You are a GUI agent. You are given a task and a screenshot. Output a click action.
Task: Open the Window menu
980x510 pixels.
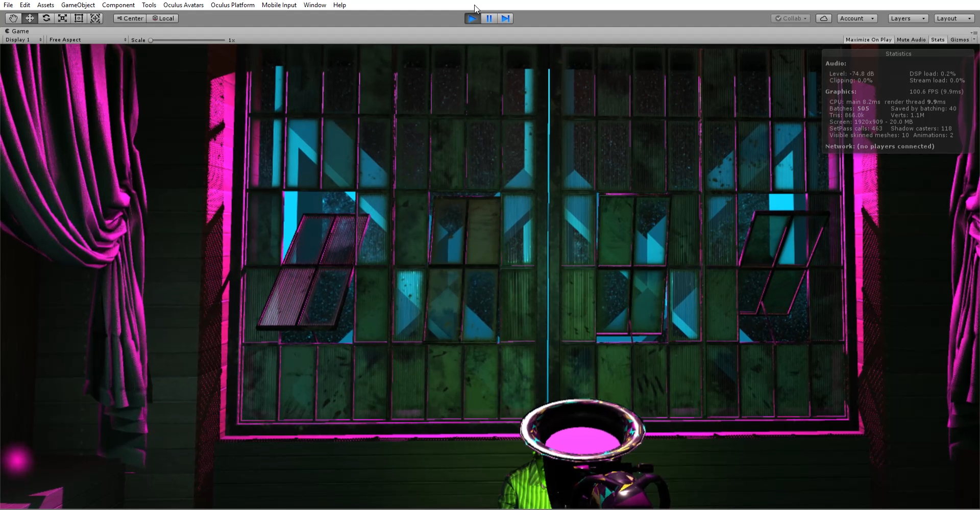coord(315,5)
